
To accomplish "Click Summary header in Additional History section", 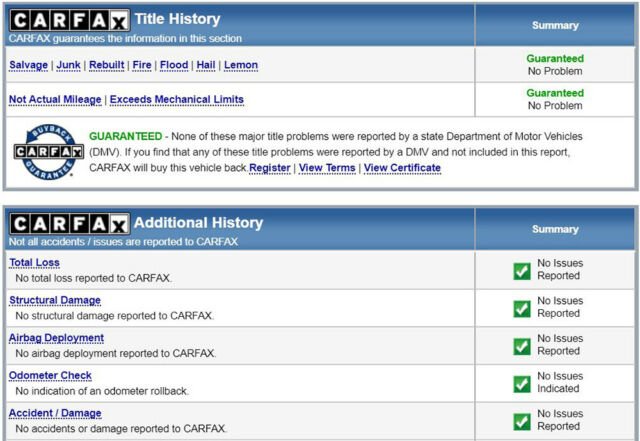I will (555, 229).
